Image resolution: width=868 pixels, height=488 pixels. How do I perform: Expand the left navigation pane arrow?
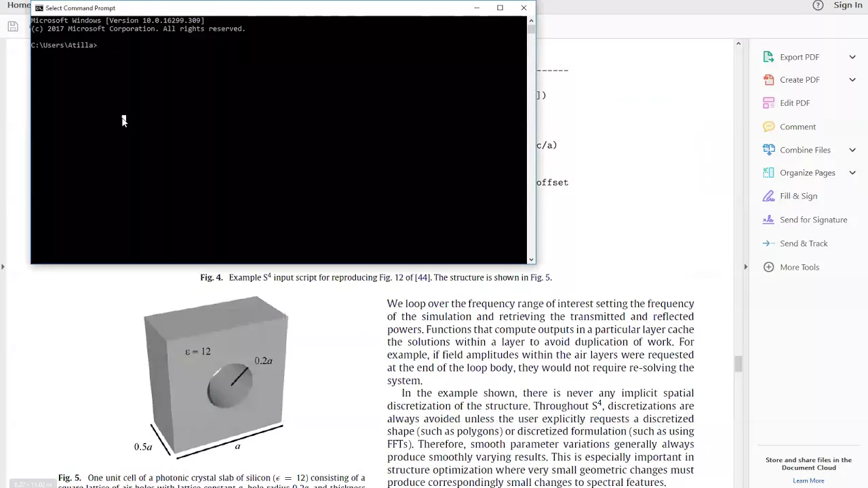click(3, 267)
